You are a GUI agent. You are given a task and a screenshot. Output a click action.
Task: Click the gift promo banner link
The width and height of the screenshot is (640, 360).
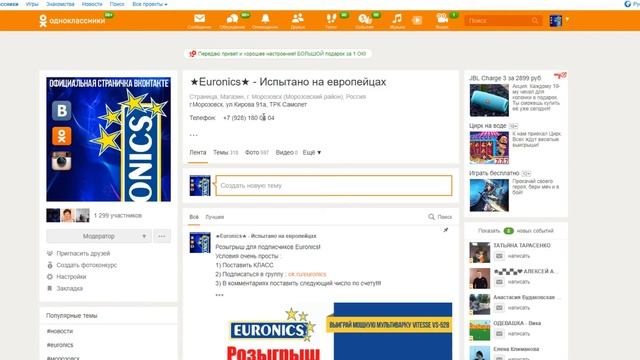(278, 53)
